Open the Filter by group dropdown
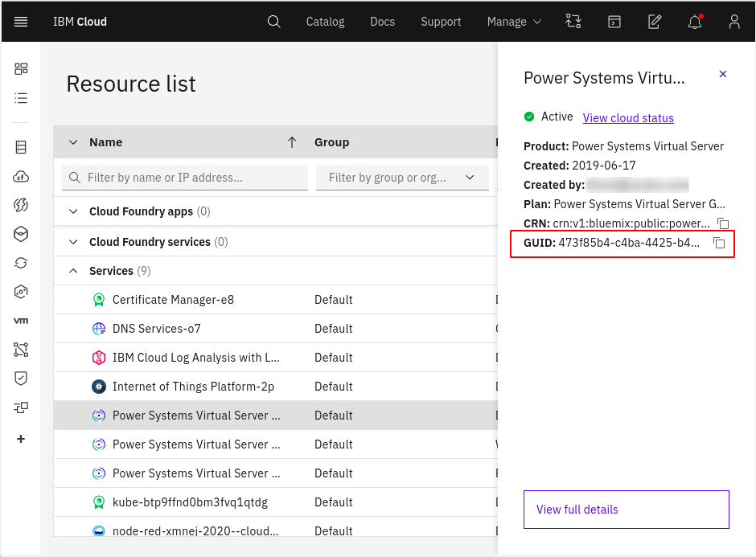The width and height of the screenshot is (756, 557). [402, 178]
